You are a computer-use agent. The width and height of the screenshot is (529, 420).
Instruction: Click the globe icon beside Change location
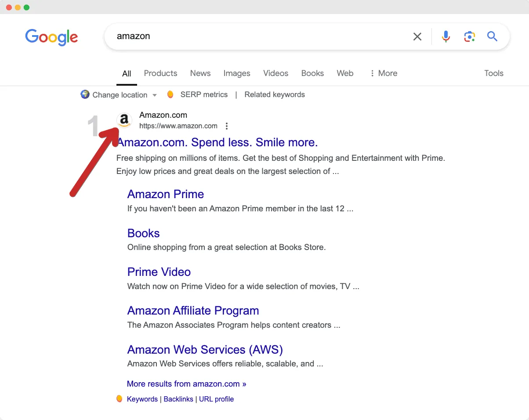point(85,94)
